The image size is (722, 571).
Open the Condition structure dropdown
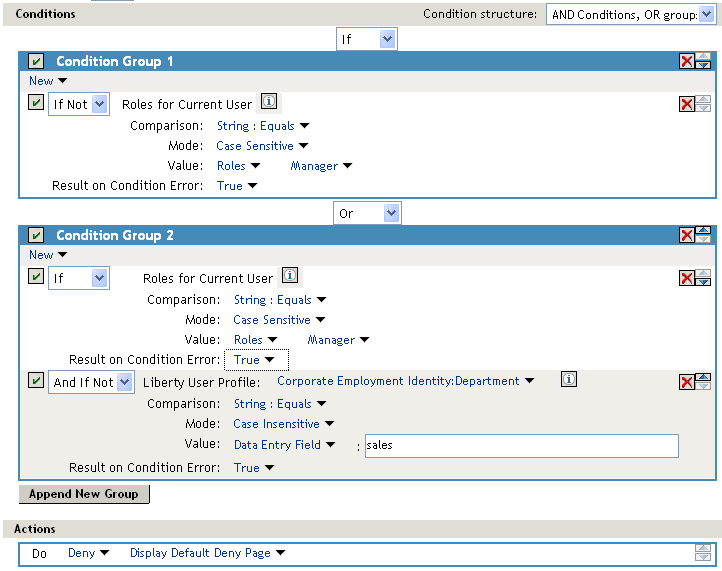click(631, 14)
